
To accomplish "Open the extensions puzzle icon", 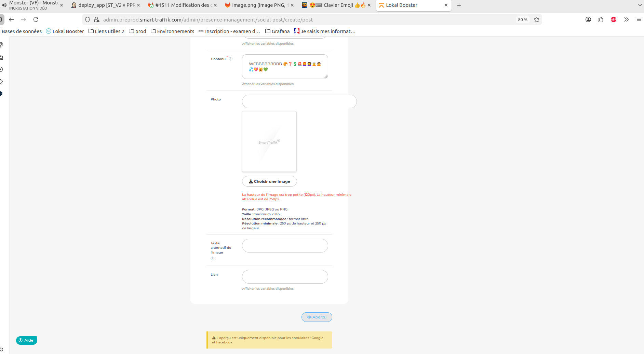I will 601,19.
